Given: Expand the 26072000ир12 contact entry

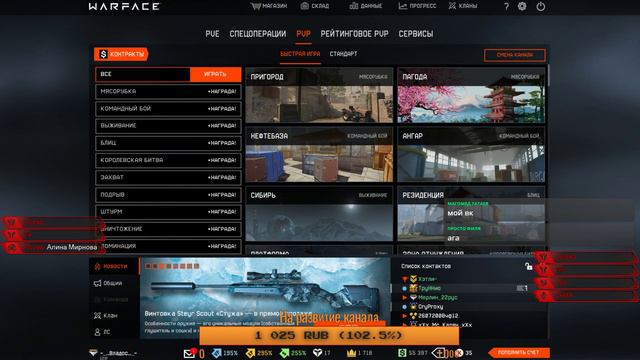Looking at the screenshot, I should point(405,316).
